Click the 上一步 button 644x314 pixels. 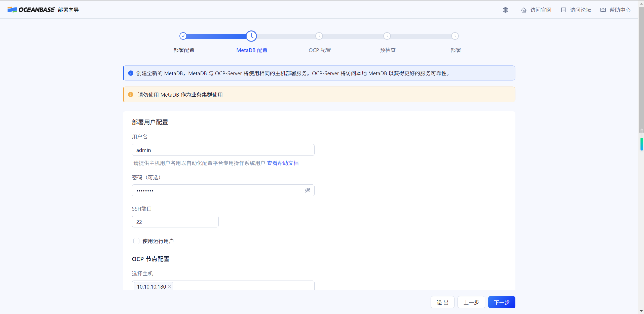coord(471,302)
